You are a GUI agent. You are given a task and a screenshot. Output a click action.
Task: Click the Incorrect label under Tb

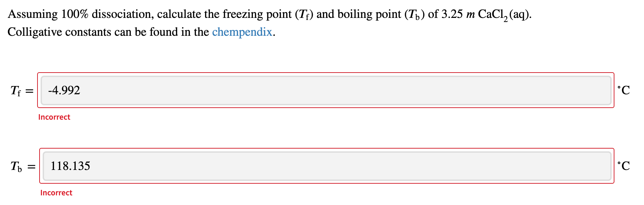pos(56,193)
